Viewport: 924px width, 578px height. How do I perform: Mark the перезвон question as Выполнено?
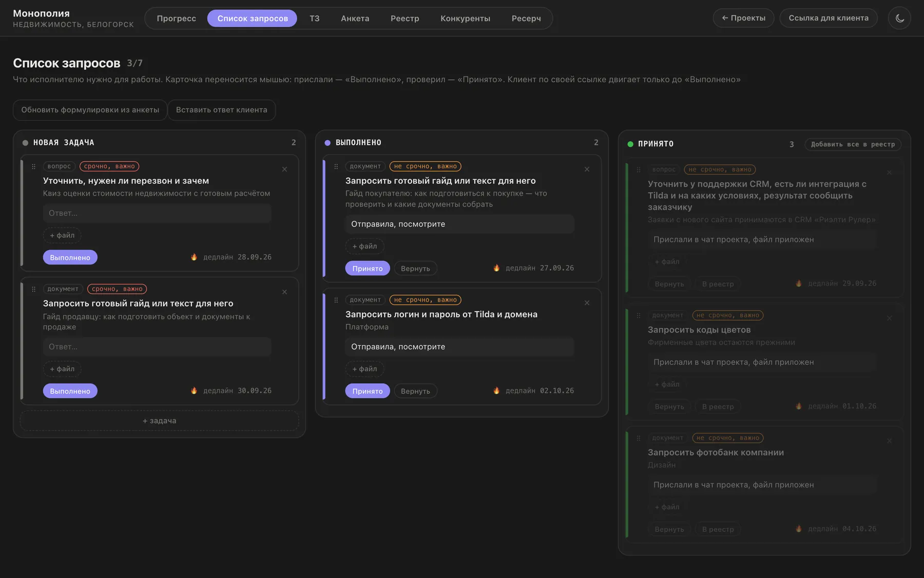click(x=70, y=257)
